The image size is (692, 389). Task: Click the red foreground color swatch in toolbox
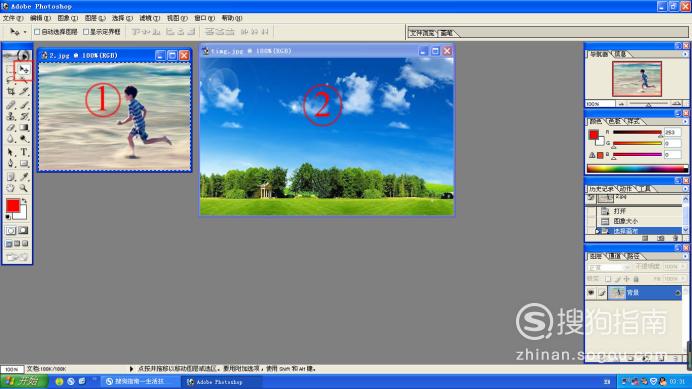[x=12, y=205]
